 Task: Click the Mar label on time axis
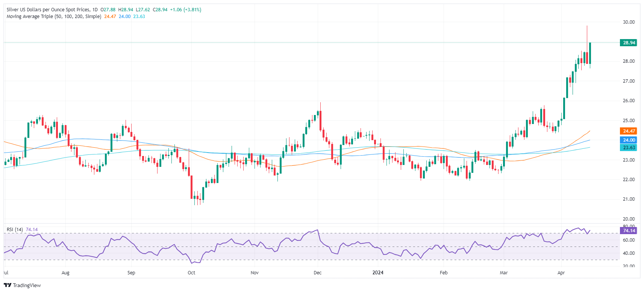504,273
